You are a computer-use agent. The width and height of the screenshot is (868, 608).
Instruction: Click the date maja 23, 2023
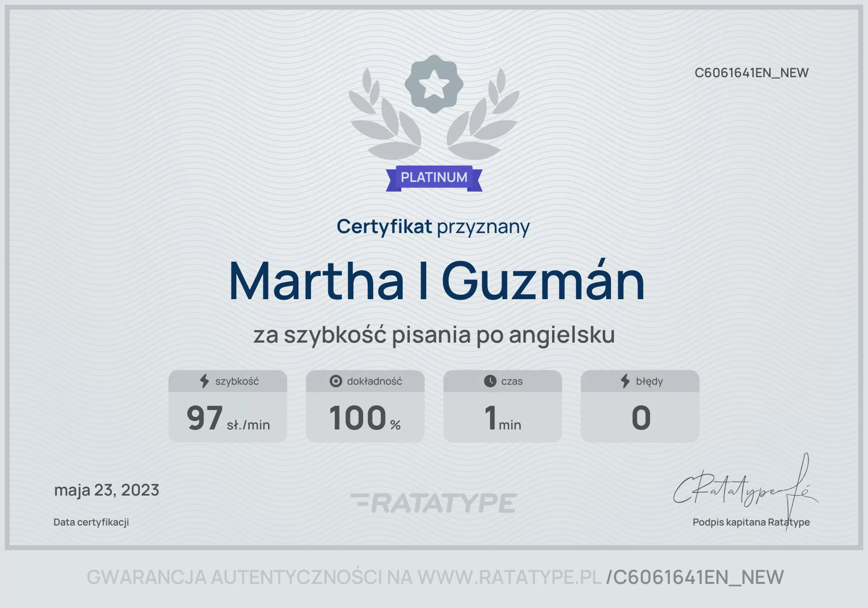point(107,490)
